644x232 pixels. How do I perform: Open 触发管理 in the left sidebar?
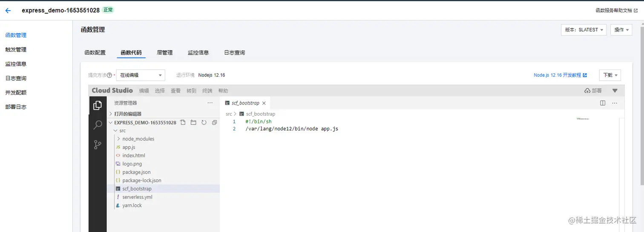tap(16, 49)
